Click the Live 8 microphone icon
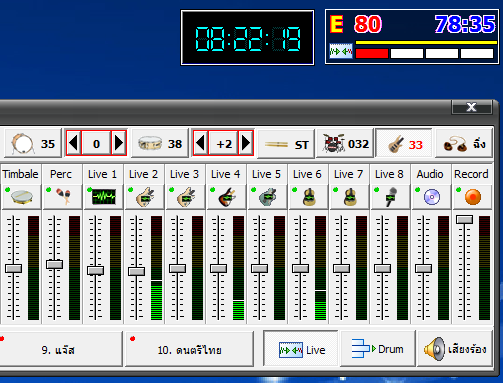 (x=390, y=197)
